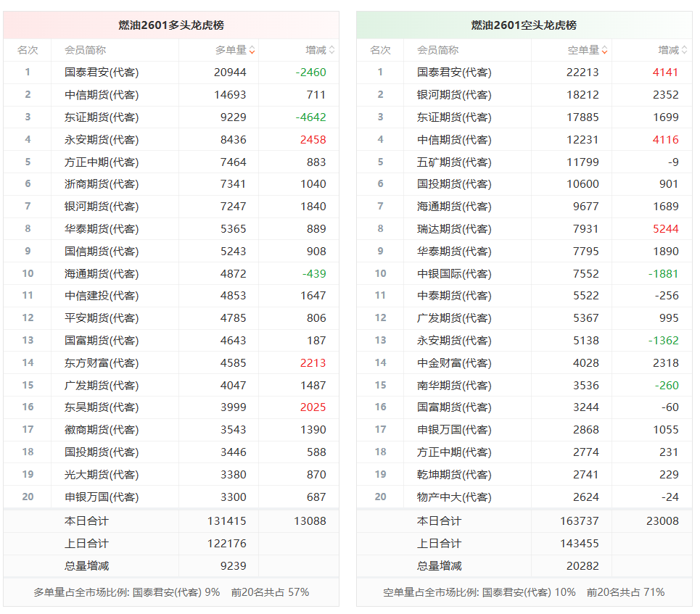Click the 名次 header in the 空头 table
The height and width of the screenshot is (614, 700).
[x=380, y=51]
